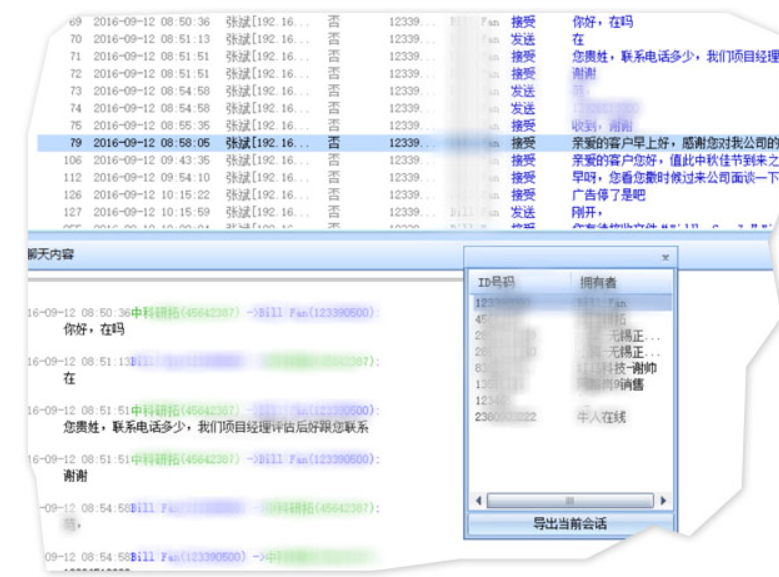779x577 pixels.
Task: Click the 聊天内容 panel header
Action: (x=51, y=254)
